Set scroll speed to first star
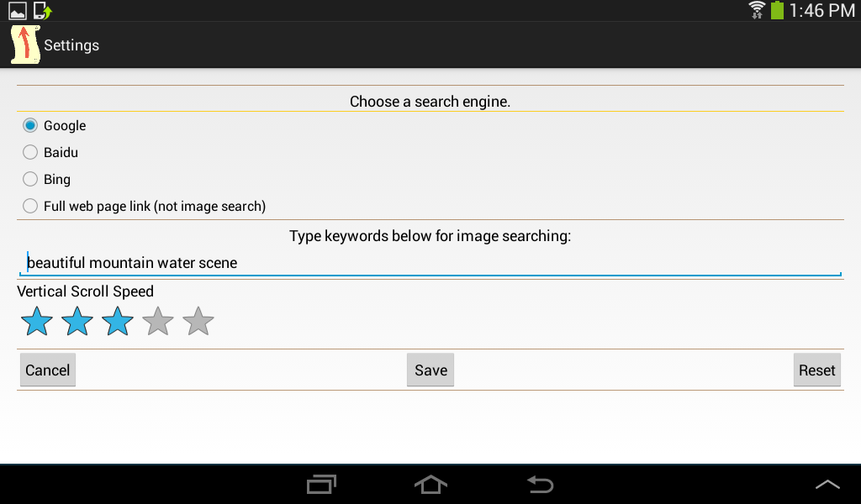 click(37, 322)
